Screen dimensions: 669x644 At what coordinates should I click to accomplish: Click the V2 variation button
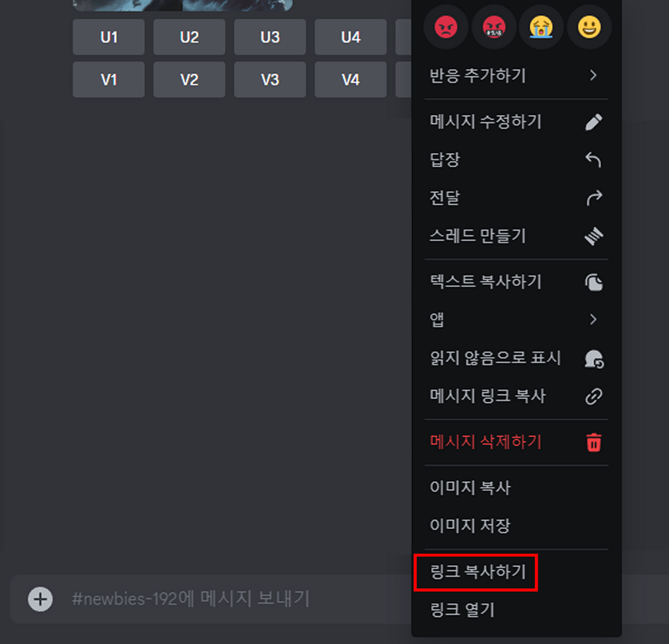click(x=189, y=80)
